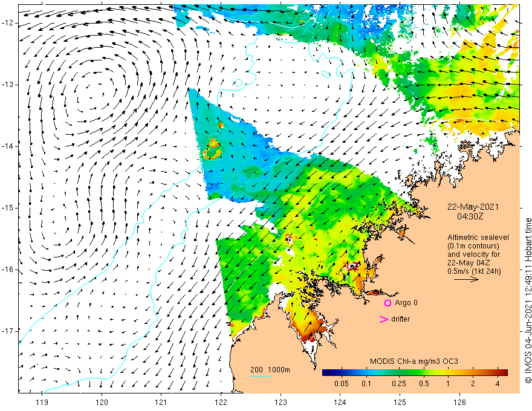The height and width of the screenshot is (411, 532).
Task: Click the latitude axis label '-12'
Action: point(8,23)
